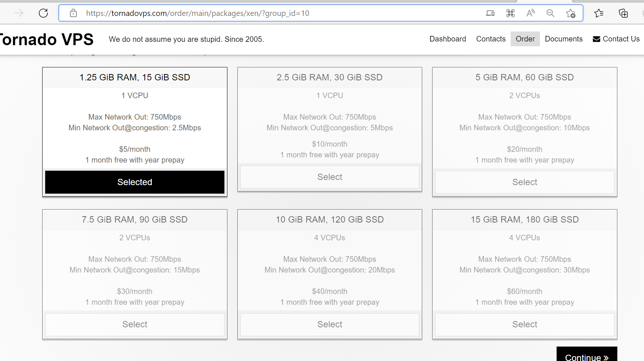Click the '15 GiB RAM, 180 GiB SSD' heading
The image size is (644, 361).
525,220
